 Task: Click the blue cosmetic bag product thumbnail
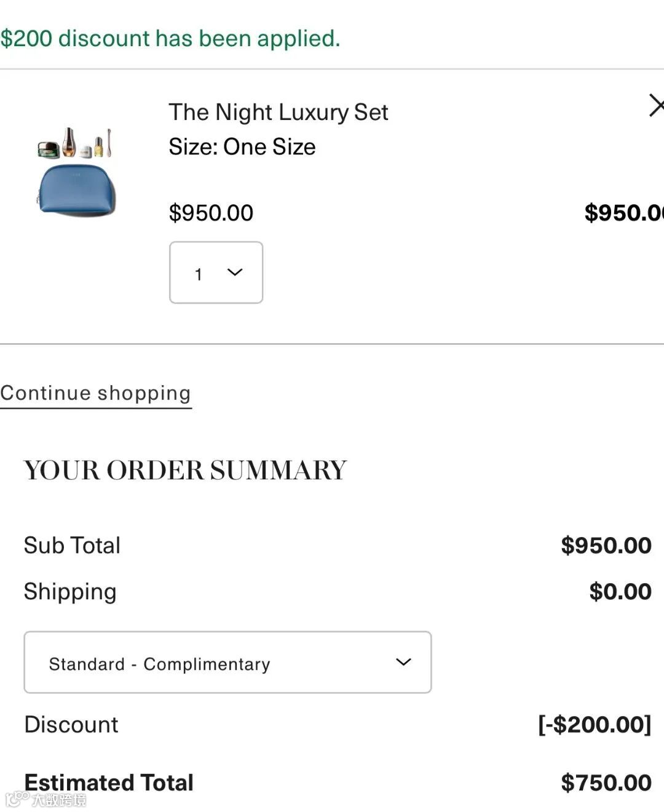[76, 172]
